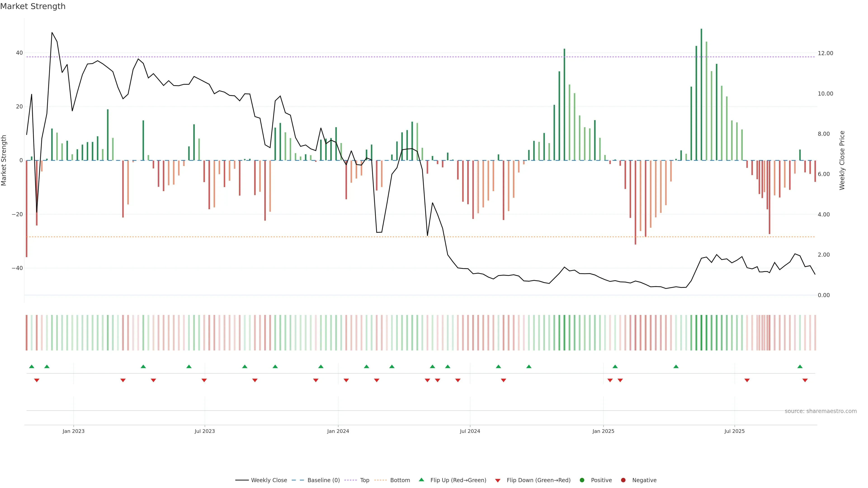Image resolution: width=868 pixels, height=488 pixels.
Task: Click the first green flip-up triangle marker
Action: point(32,366)
